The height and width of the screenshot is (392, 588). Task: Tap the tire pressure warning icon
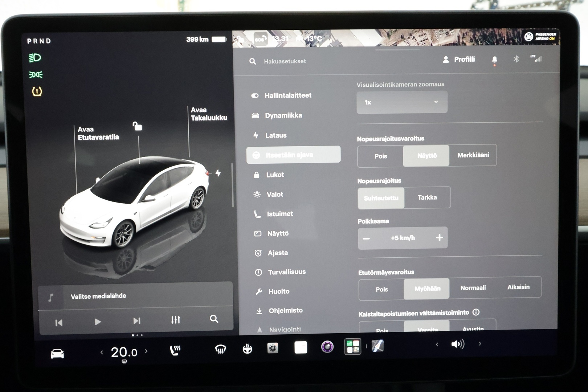pos(37,91)
